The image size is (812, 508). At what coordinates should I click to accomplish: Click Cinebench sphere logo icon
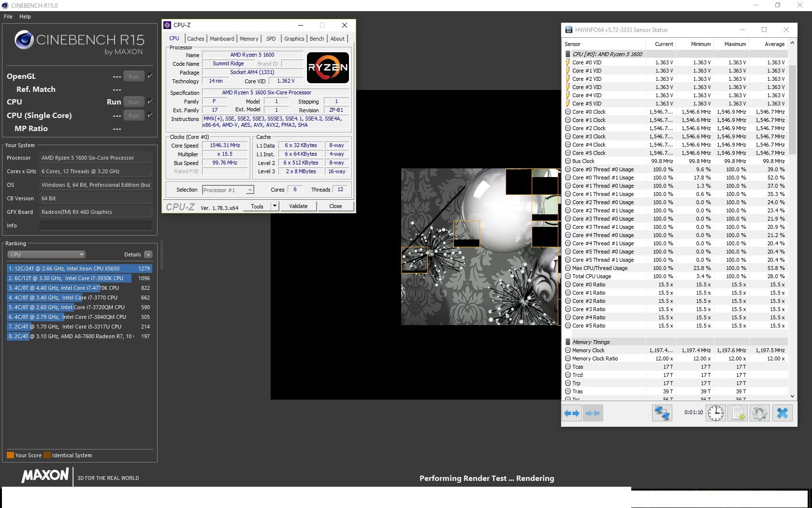click(x=24, y=40)
